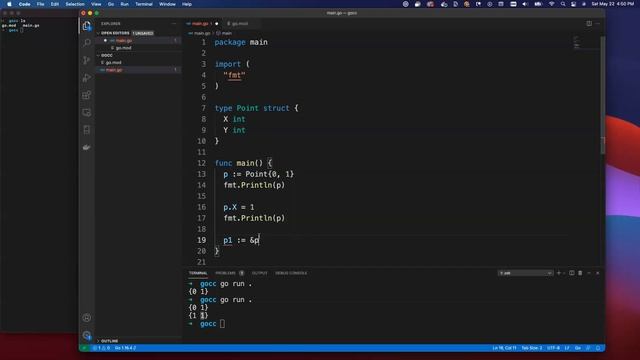The width and height of the screenshot is (640, 360).
Task: Split the terminal panel
Action: point(571,273)
